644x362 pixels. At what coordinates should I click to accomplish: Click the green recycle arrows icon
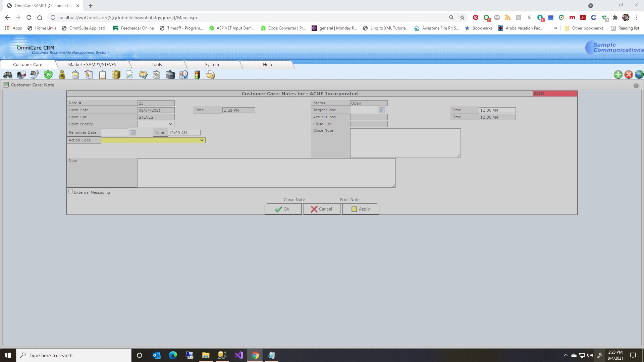point(48,75)
